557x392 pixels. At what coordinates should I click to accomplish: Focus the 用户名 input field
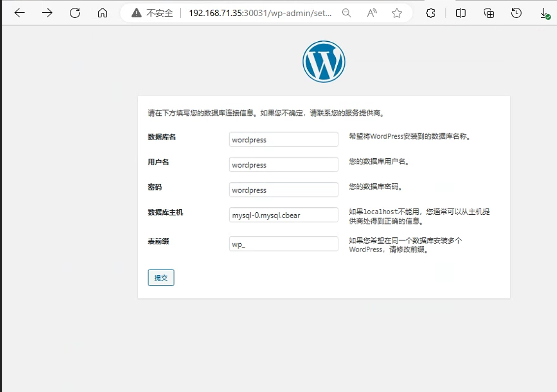click(x=284, y=165)
